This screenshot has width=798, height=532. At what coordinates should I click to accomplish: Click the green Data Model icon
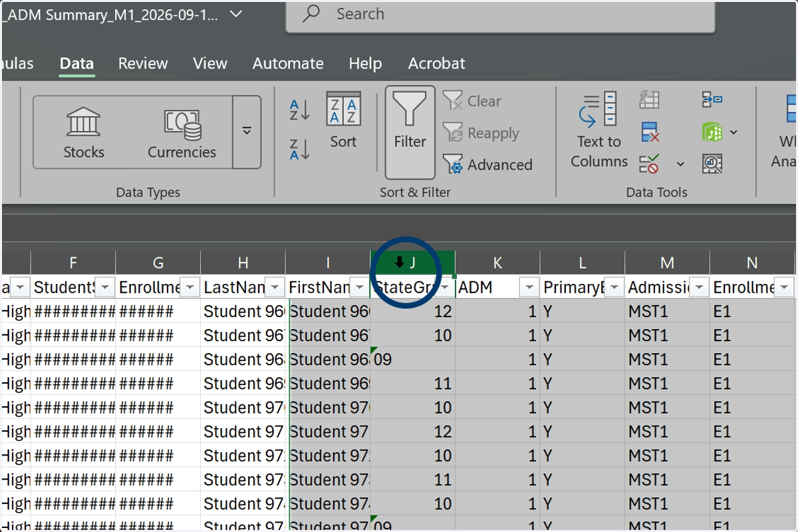coord(712,132)
